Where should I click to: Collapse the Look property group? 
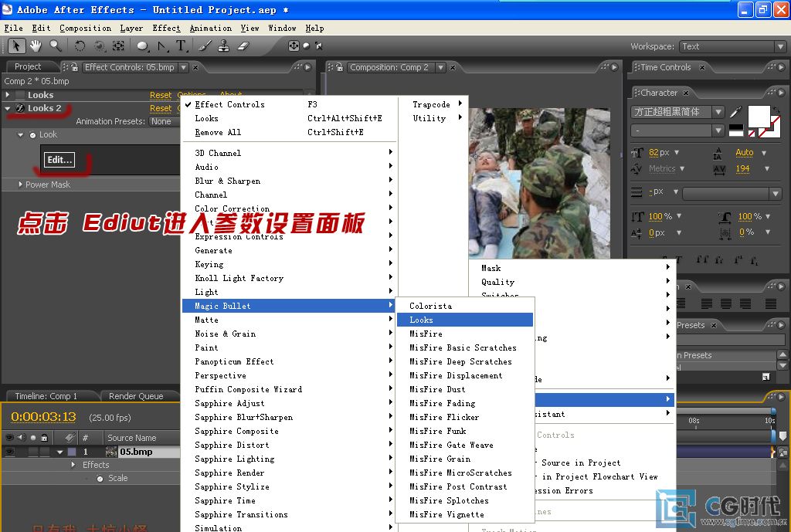click(20, 134)
